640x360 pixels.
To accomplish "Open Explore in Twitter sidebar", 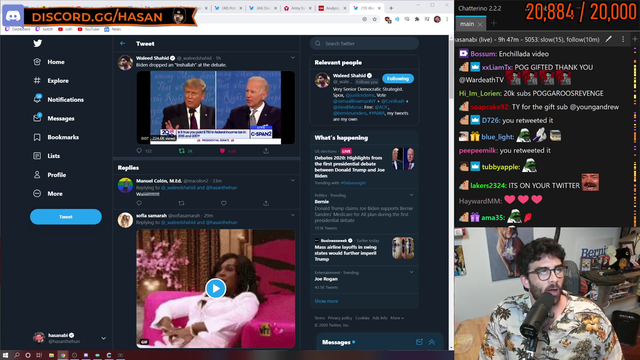I will point(51,81).
